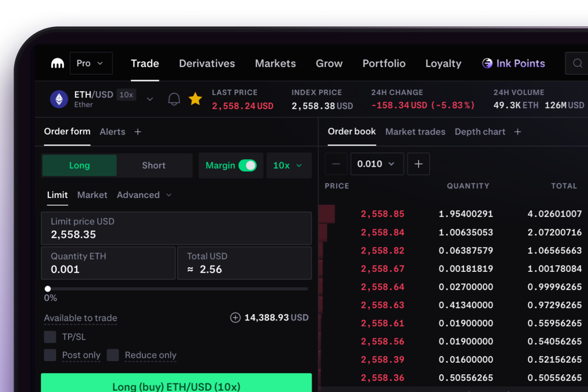Open the Markets menu
The image size is (588, 392).
[275, 63]
